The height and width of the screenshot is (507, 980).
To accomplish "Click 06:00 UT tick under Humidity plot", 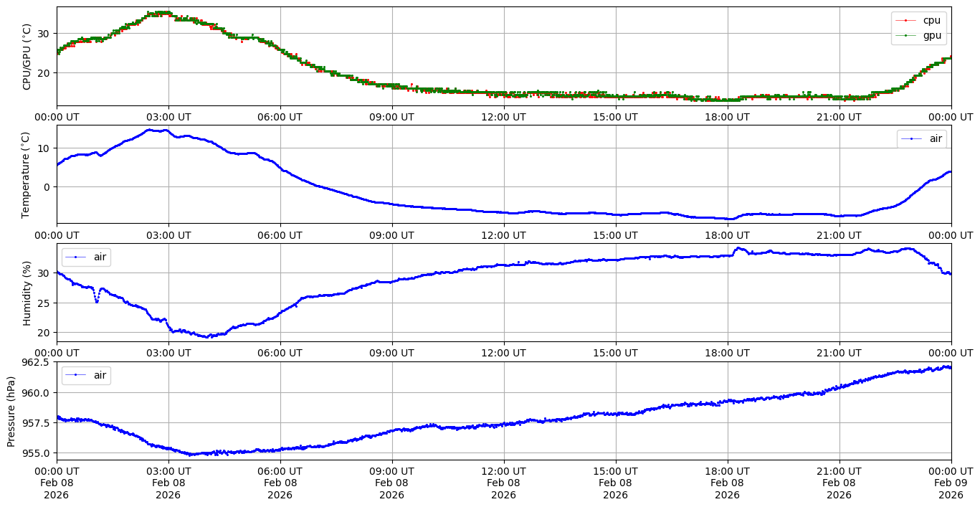I will 280,353.
